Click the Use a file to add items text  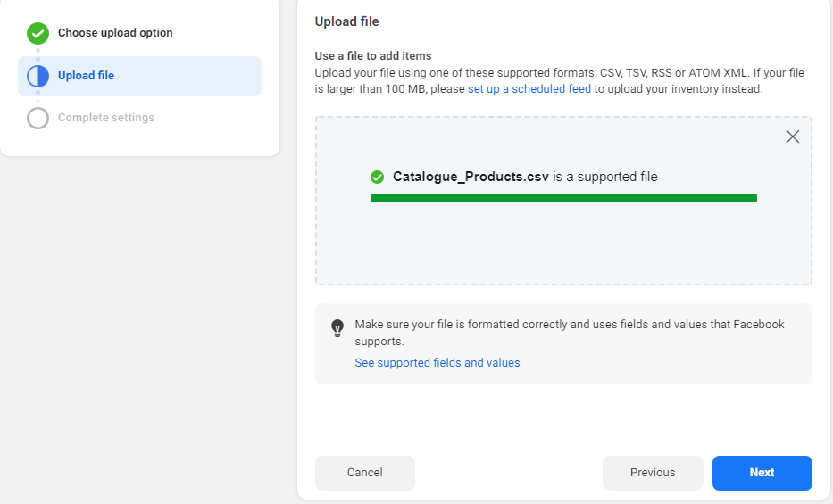point(373,55)
